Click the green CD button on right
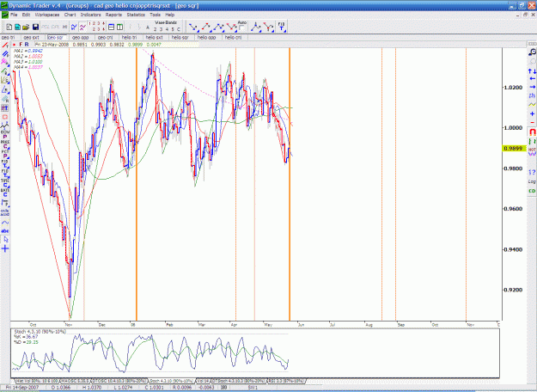 [x=532, y=191]
